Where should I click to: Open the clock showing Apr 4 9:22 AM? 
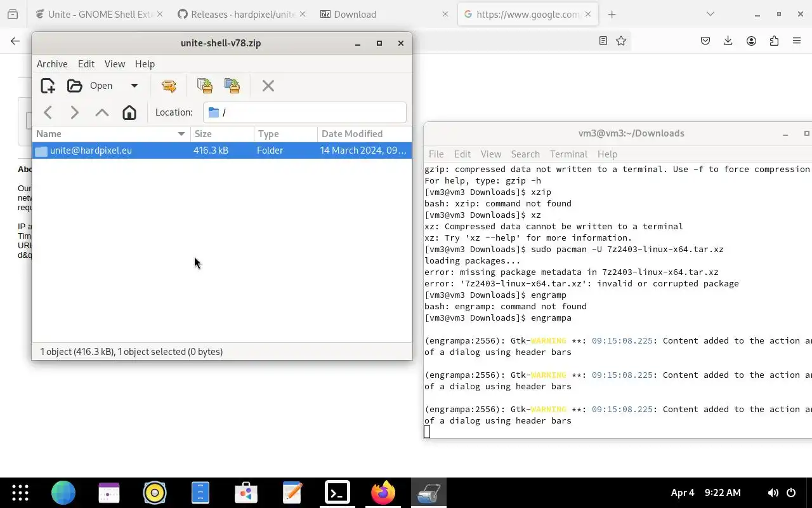coord(705,493)
